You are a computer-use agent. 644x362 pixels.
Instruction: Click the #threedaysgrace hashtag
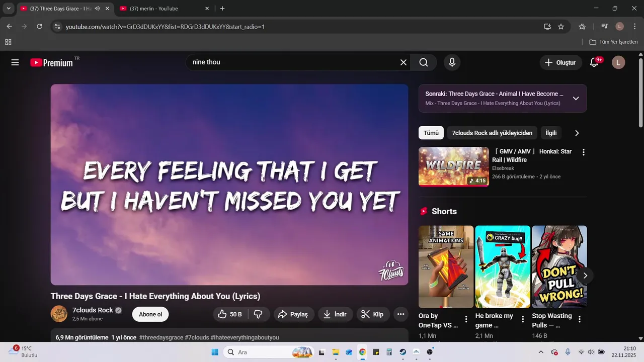tap(161, 337)
